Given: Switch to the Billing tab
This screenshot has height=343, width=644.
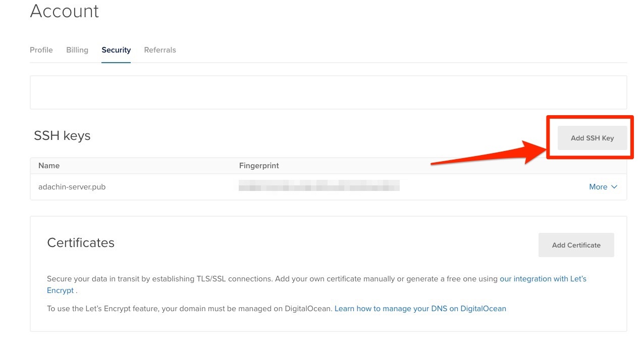Looking at the screenshot, I should [x=77, y=50].
